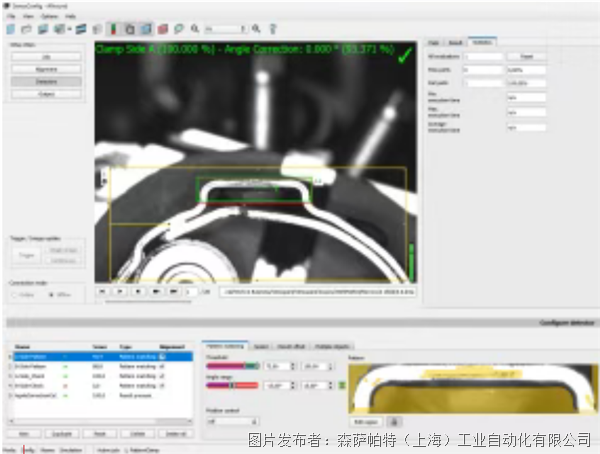Click the Pass parts count field

point(483,70)
